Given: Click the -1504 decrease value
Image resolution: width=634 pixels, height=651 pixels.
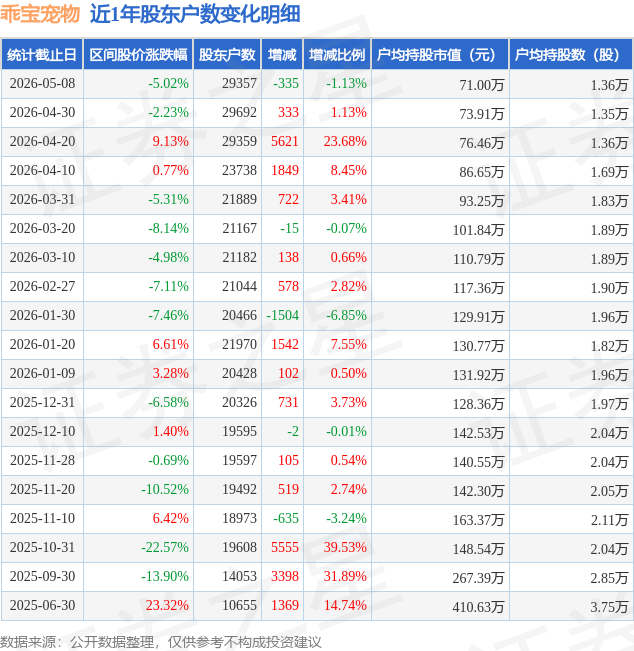Looking at the screenshot, I should tap(282, 316).
